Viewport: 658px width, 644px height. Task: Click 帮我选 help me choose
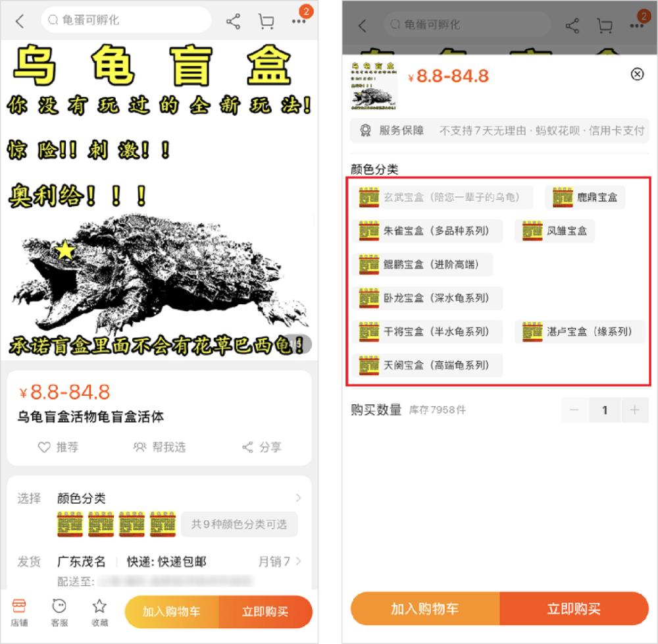click(159, 447)
